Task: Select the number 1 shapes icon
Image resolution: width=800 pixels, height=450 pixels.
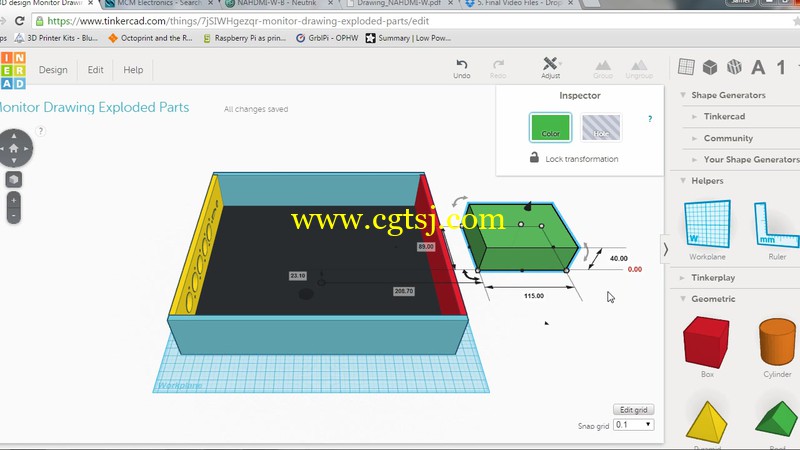Action: (781, 67)
